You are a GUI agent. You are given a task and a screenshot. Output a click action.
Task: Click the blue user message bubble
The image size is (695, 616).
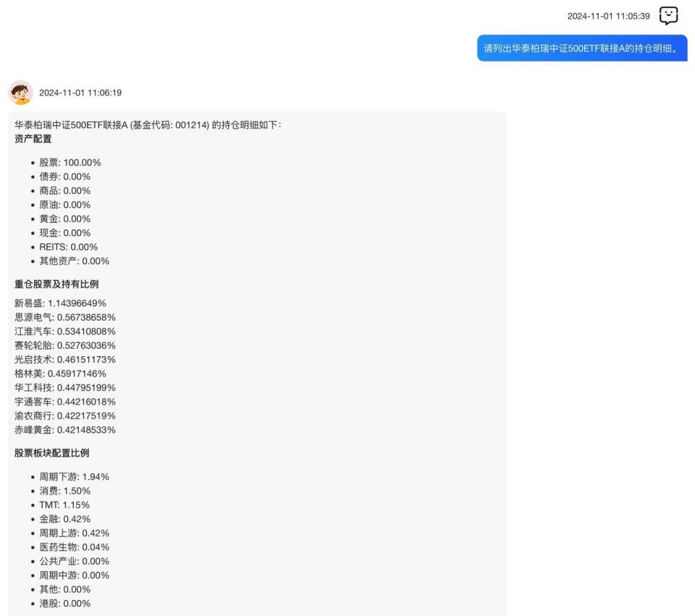click(582, 48)
